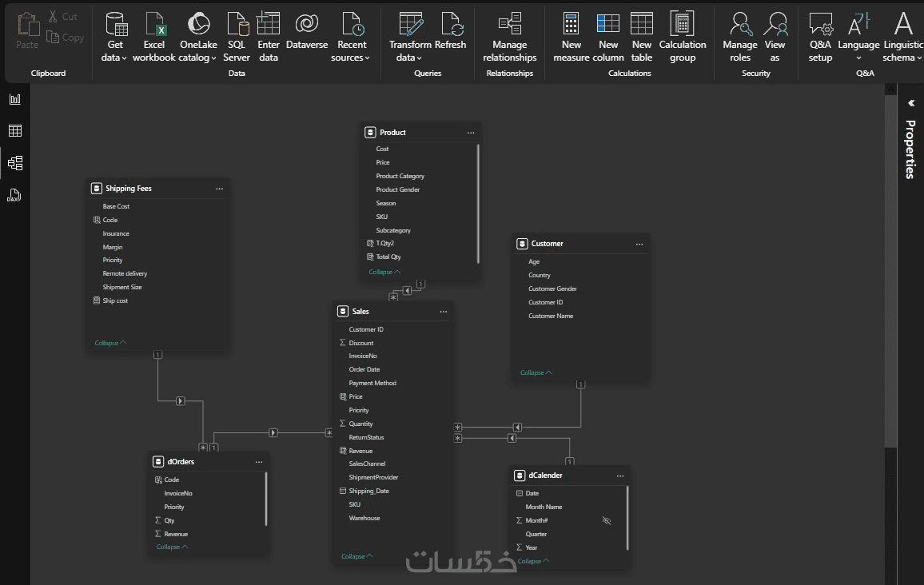Image resolution: width=924 pixels, height=585 pixels.
Task: Open Customer table options menu
Action: [x=639, y=244]
